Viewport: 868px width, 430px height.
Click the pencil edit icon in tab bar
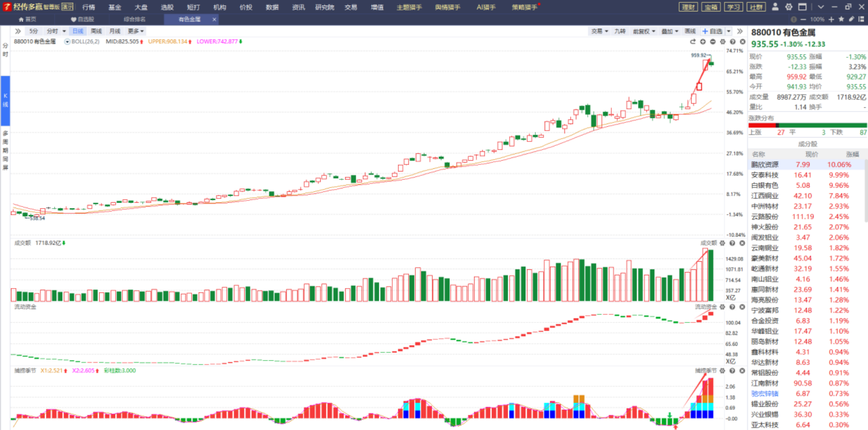click(x=851, y=19)
